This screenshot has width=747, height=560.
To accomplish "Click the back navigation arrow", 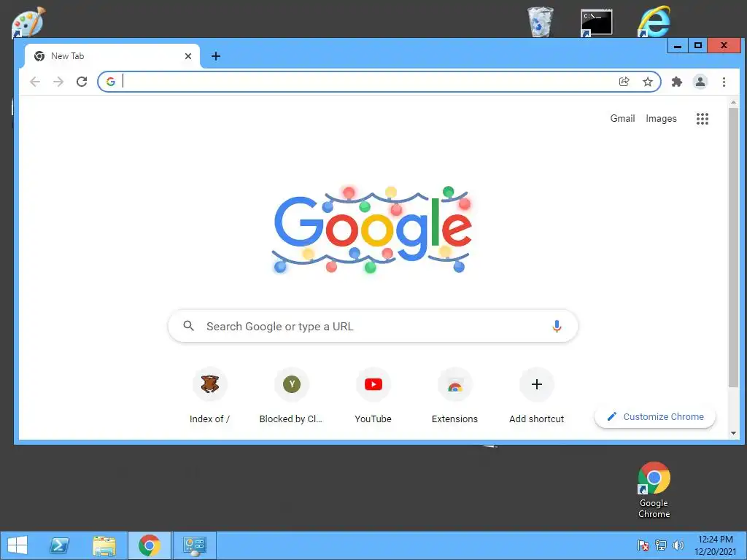I will [35, 82].
